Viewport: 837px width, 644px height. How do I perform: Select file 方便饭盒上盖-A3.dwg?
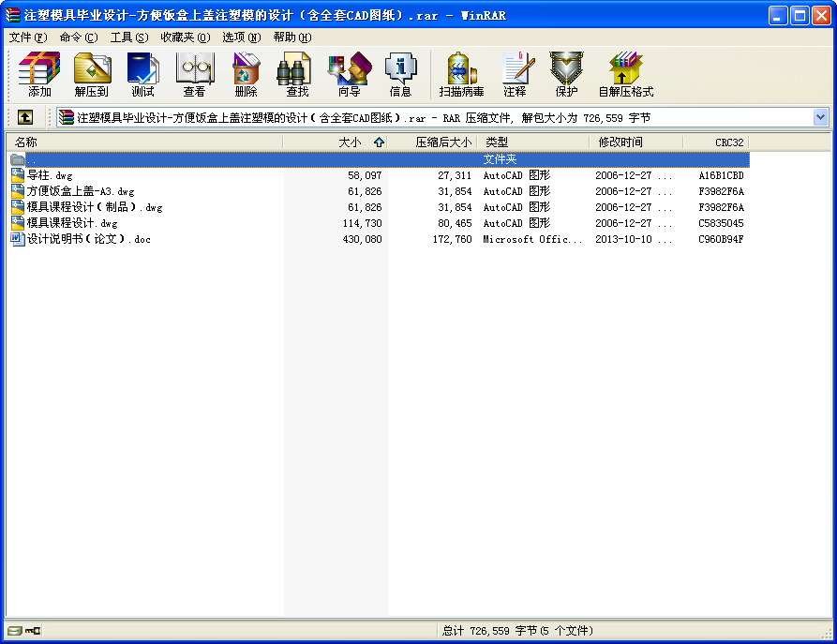(x=80, y=191)
